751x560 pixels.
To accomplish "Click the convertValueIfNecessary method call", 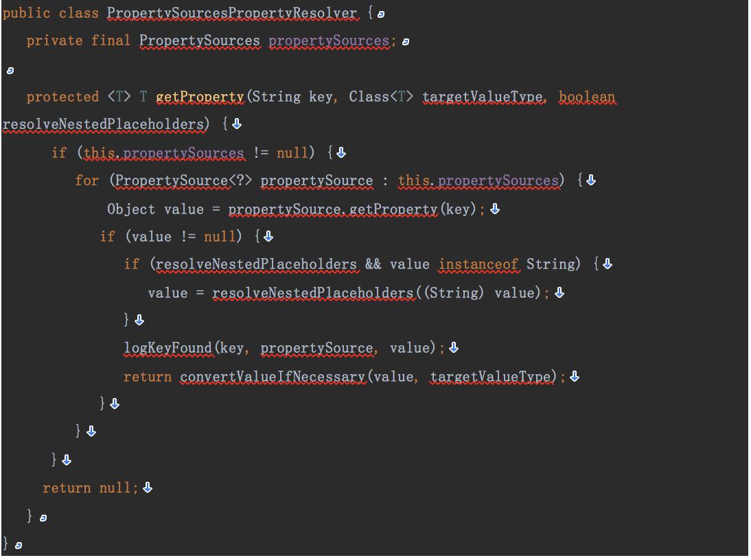I will tap(273, 377).
